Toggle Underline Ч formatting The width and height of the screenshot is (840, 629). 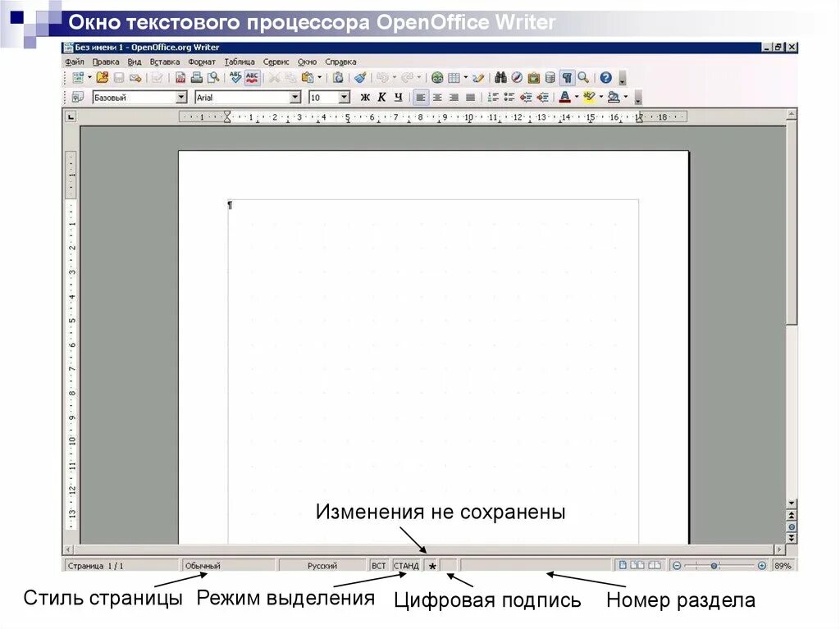[399, 98]
